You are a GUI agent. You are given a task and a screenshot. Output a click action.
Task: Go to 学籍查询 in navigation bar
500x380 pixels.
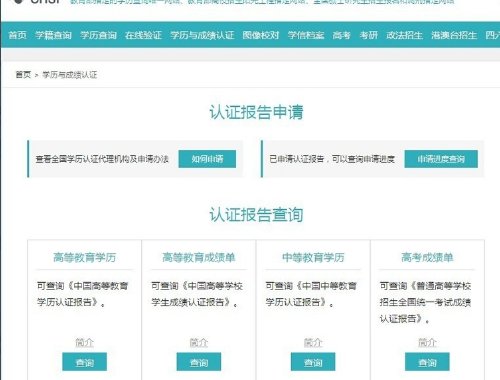pos(53,35)
